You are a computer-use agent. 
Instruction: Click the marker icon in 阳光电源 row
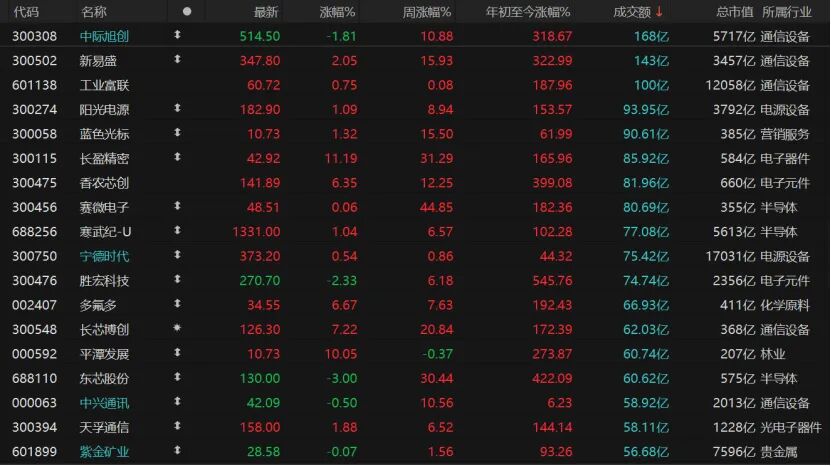[178, 108]
